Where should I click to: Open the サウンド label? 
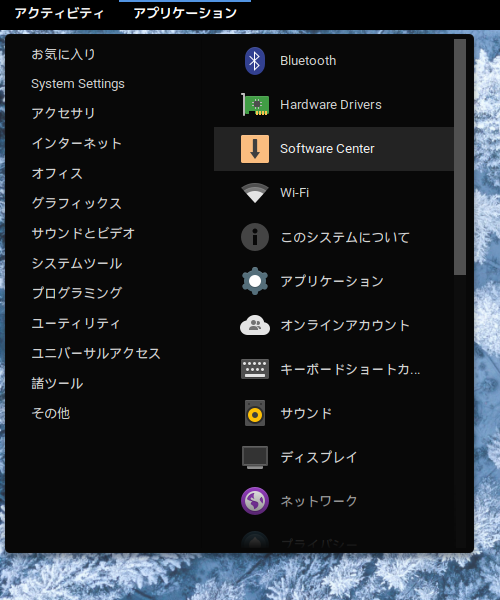pyautogui.click(x=306, y=413)
